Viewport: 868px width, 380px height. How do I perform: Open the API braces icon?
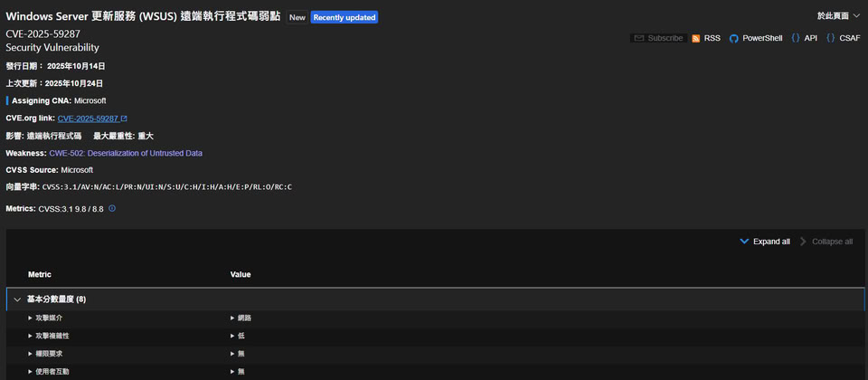[x=796, y=38]
